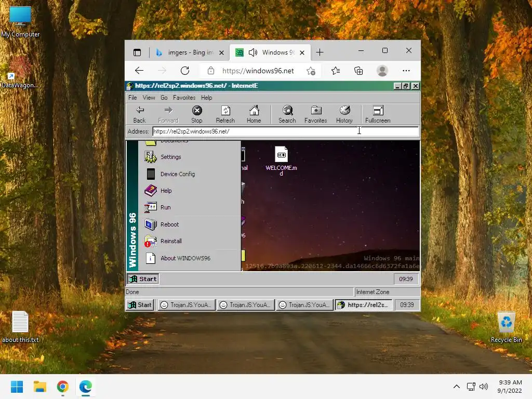Viewport: 532px width, 399px height.
Task: Switch InternetE to Fullscreen
Action: click(378, 114)
